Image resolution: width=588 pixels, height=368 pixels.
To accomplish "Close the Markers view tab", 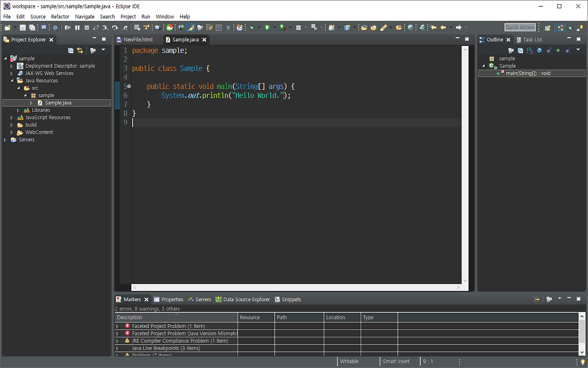I will coord(147,300).
